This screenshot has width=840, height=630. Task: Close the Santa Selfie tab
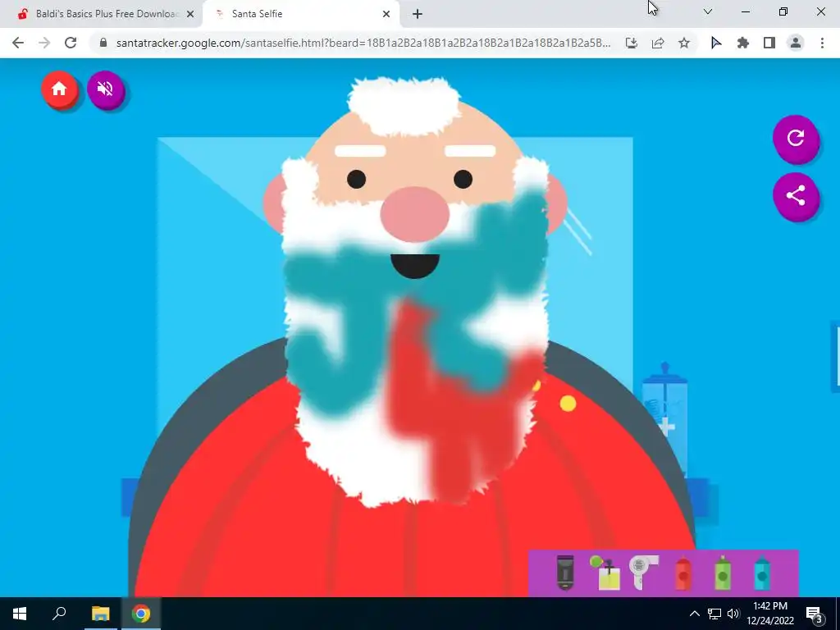tap(386, 14)
